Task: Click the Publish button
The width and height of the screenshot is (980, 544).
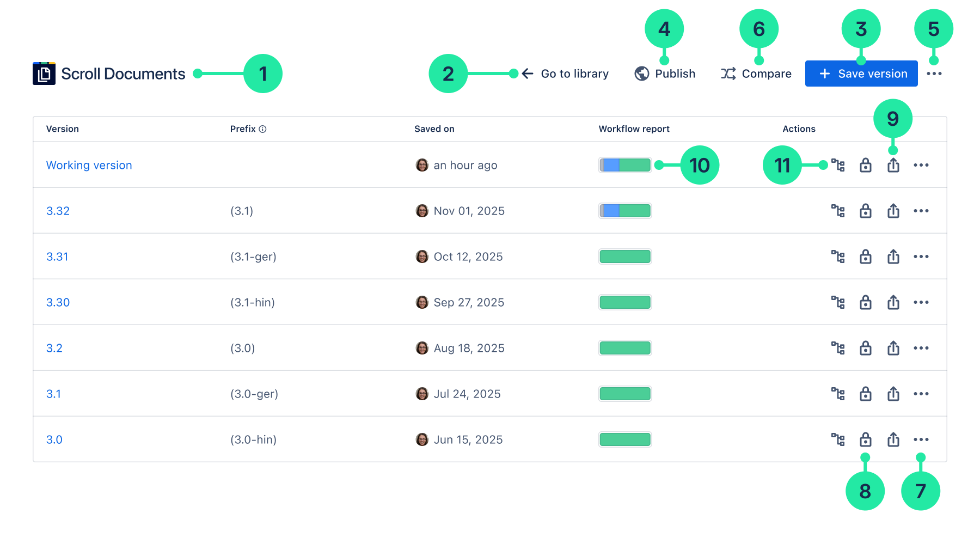Action: [665, 74]
